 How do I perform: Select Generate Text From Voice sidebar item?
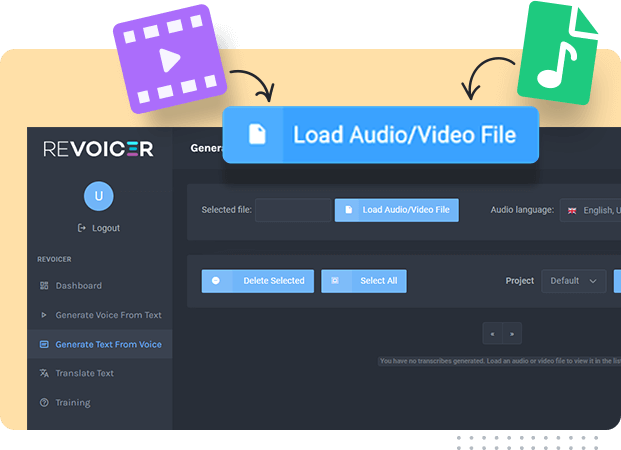[108, 344]
